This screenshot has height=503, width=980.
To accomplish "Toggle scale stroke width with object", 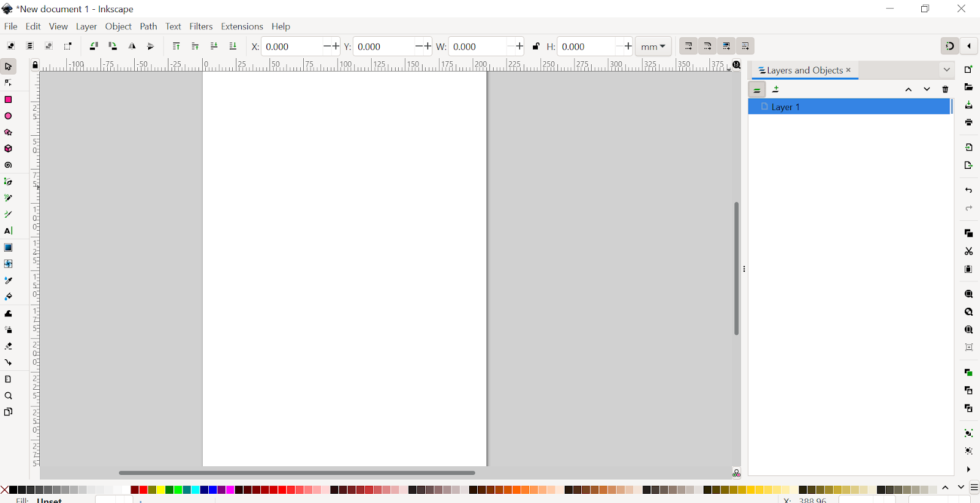I will 688,46.
